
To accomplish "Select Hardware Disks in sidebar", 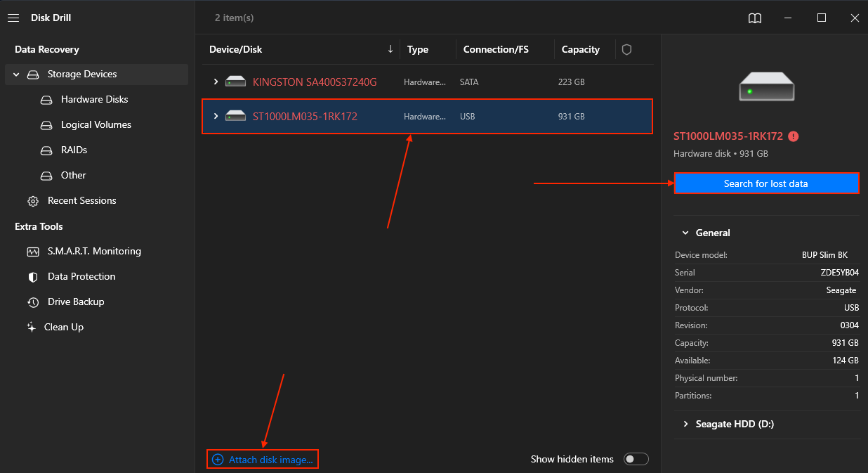I will tap(94, 100).
